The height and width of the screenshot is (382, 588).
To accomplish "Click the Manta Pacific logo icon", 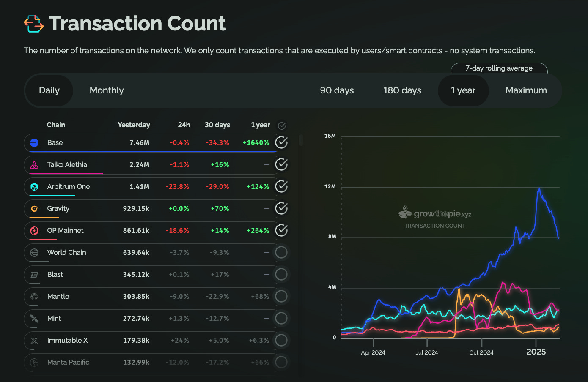I will tap(34, 363).
